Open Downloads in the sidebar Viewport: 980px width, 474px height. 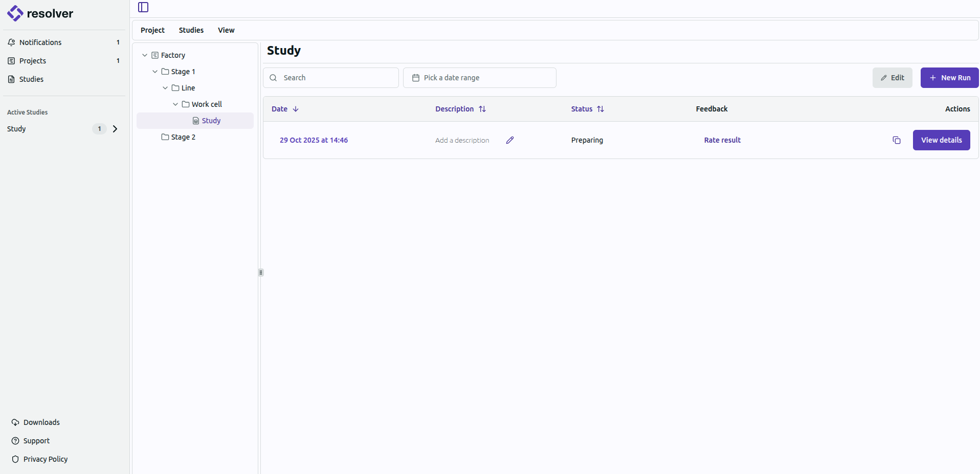[x=41, y=422]
